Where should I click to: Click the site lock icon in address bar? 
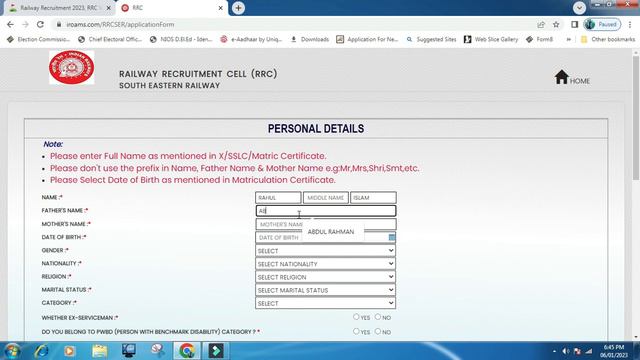(x=59, y=24)
